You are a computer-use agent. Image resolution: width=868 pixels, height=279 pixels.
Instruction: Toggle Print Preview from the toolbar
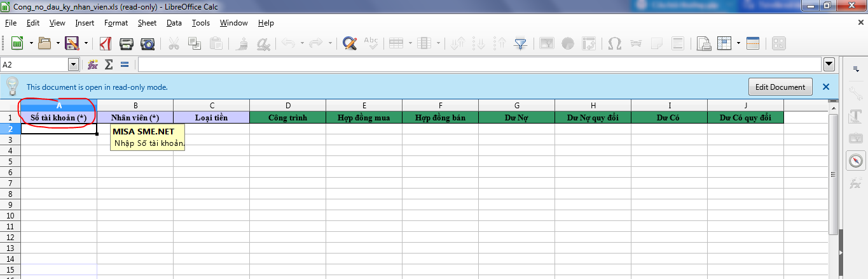point(147,43)
